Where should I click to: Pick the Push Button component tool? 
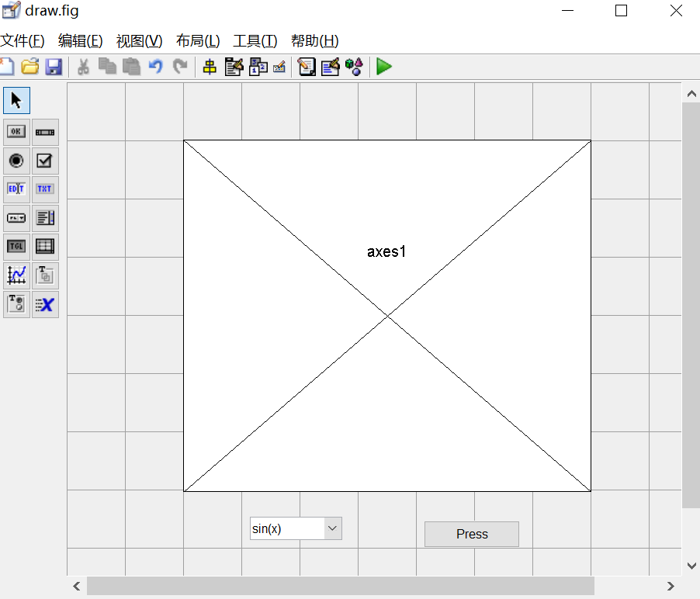tap(16, 132)
